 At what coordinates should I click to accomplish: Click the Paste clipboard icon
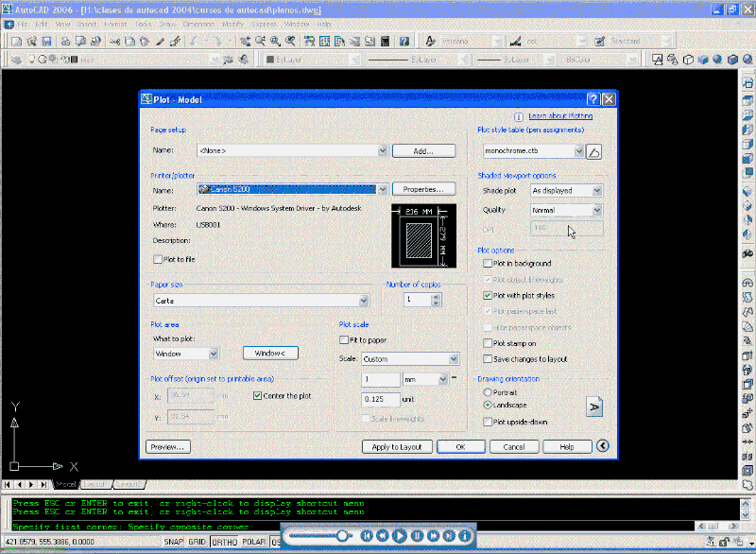pyautogui.click(x=145, y=42)
